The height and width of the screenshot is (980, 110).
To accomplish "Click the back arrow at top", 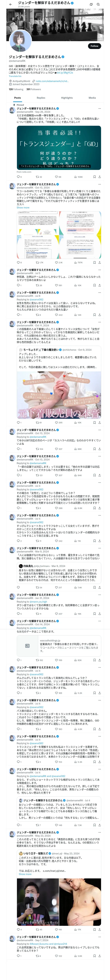I will pos(11,4).
